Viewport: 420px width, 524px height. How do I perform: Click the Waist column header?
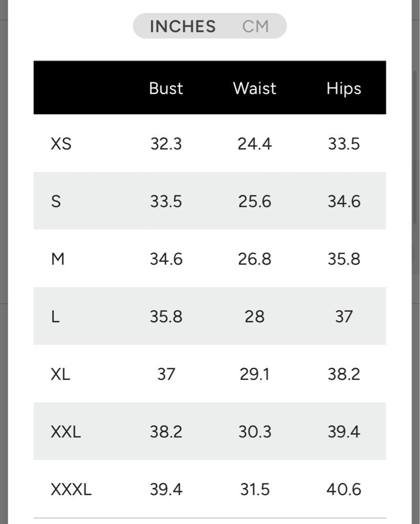pyautogui.click(x=254, y=89)
